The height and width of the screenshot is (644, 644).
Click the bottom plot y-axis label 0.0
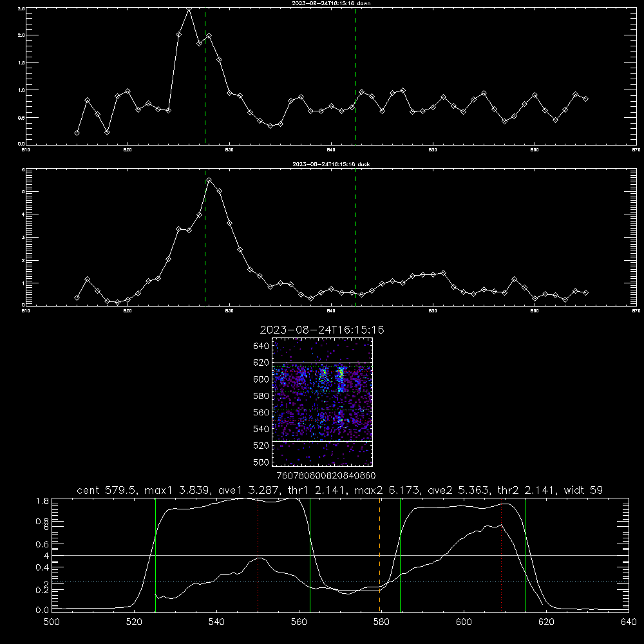click(43, 611)
